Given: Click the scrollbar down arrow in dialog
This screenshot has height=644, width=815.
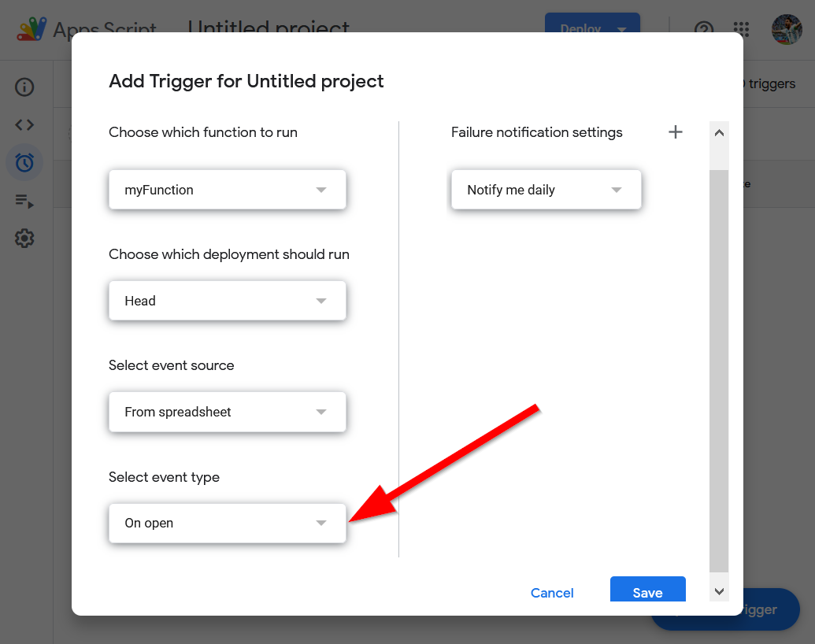Looking at the screenshot, I should (719, 591).
